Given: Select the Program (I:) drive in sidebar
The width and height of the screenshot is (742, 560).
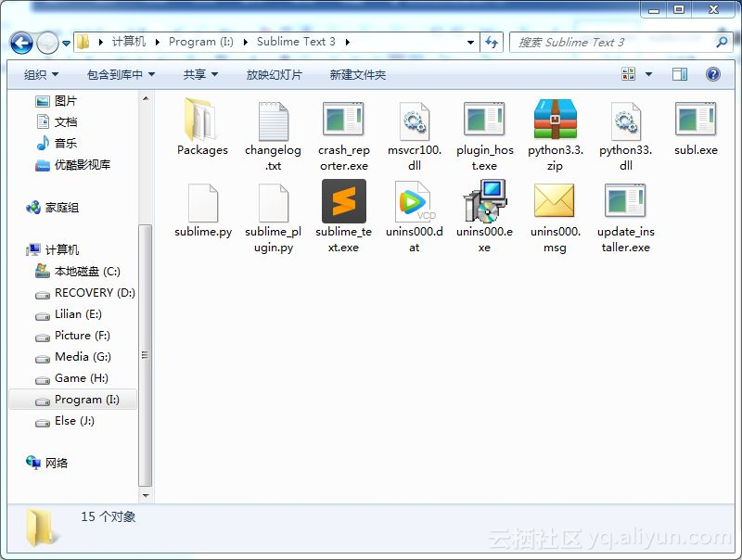Looking at the screenshot, I should coord(90,400).
